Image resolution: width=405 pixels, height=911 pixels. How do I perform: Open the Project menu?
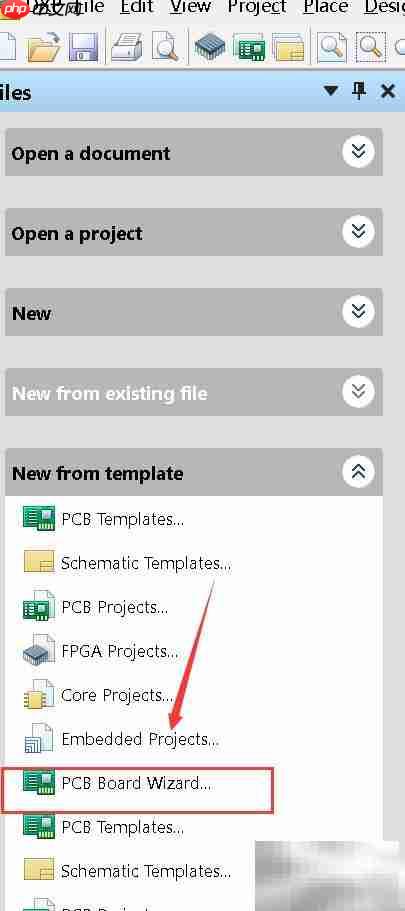[x=257, y=7]
